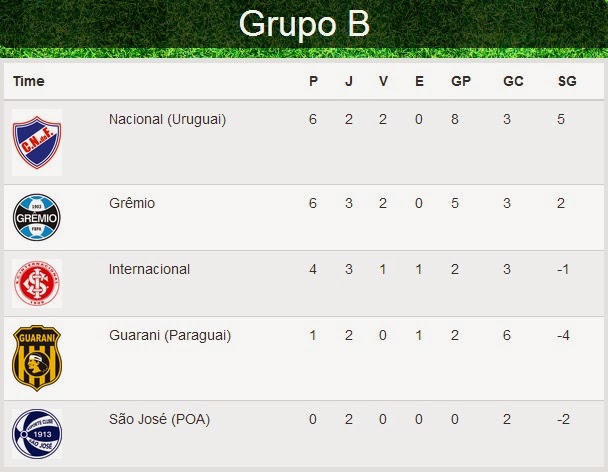Select the Guarani (Paraguai) team name
This screenshot has height=472, width=608.
pyautogui.click(x=170, y=335)
